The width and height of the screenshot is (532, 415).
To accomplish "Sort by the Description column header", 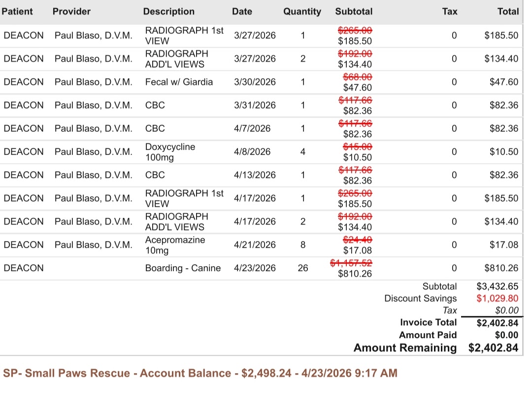I will [x=168, y=11].
